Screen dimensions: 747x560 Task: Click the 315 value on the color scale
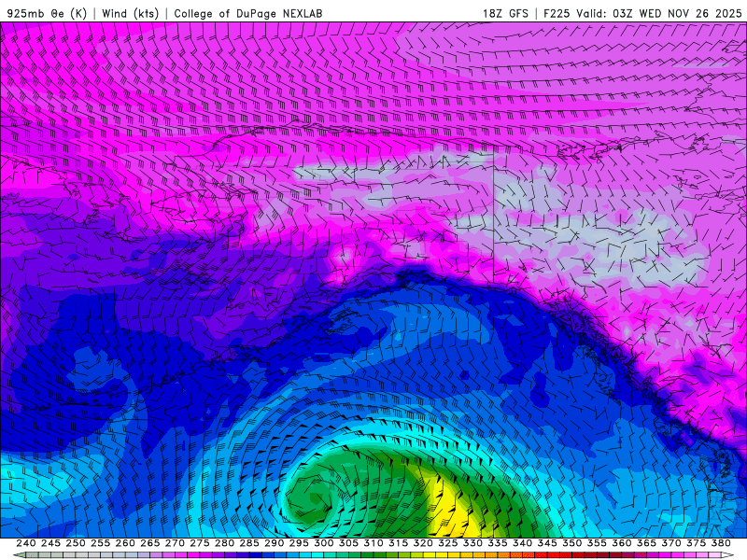coord(399,543)
